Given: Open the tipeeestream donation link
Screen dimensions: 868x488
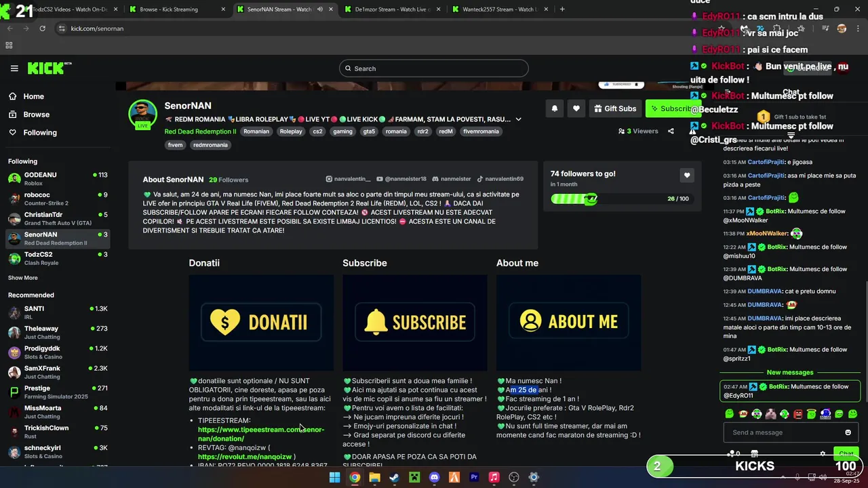Looking at the screenshot, I should [x=261, y=434].
